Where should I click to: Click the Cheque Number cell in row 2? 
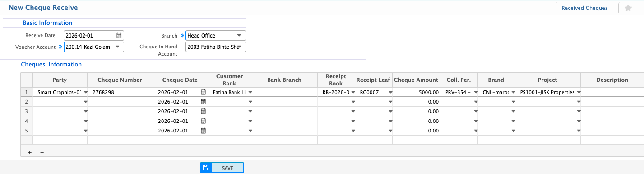click(120, 102)
